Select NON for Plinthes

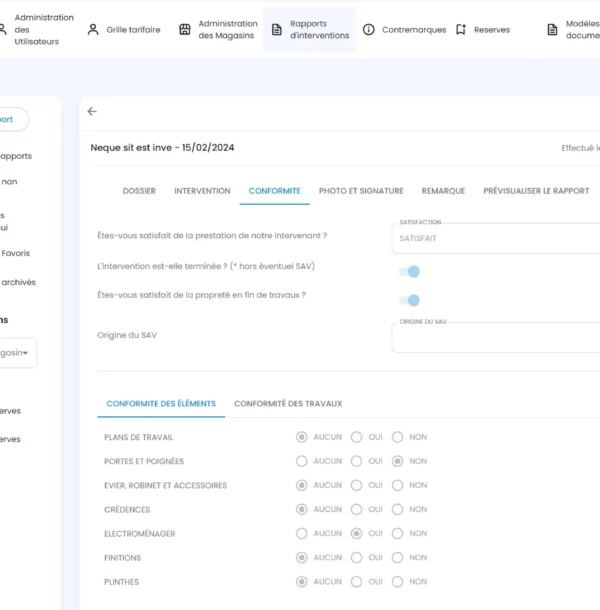pyautogui.click(x=397, y=582)
